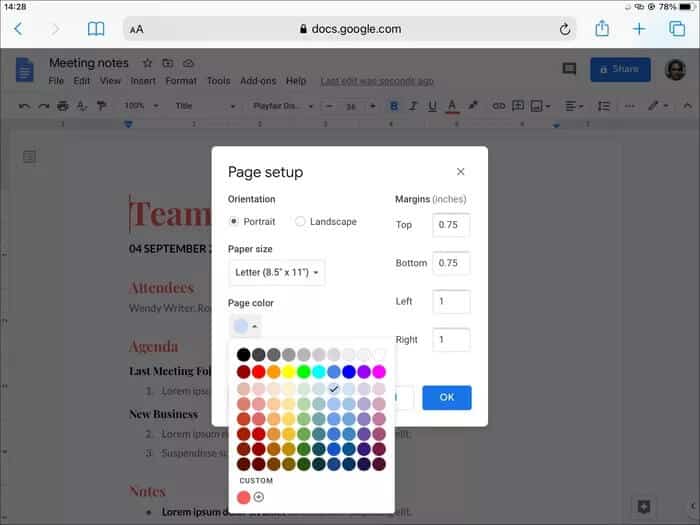Open a new Safari tab
Image resolution: width=700 pixels, height=525 pixels.
tap(639, 29)
